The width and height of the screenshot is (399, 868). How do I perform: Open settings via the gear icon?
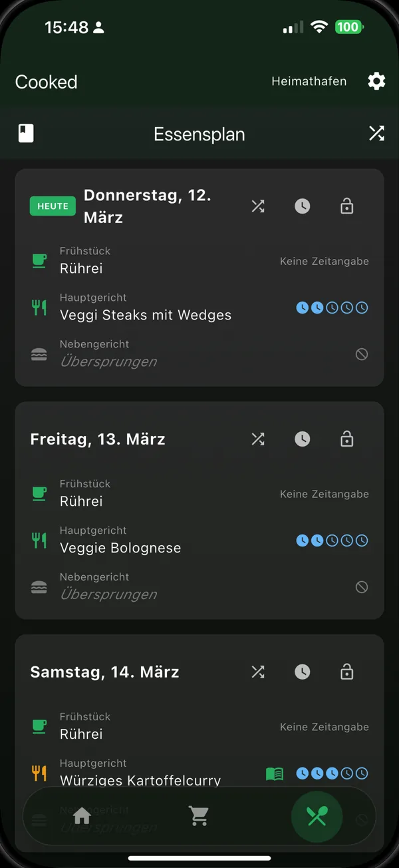click(376, 82)
